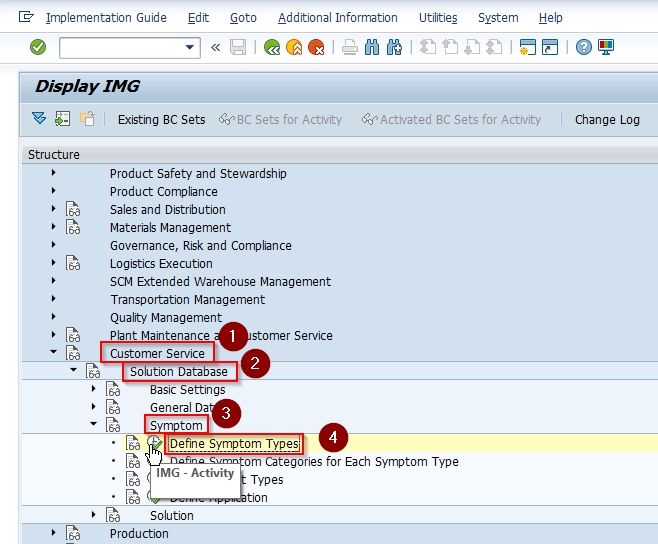Click the Print icon
This screenshot has height=544, width=658.
click(349, 47)
